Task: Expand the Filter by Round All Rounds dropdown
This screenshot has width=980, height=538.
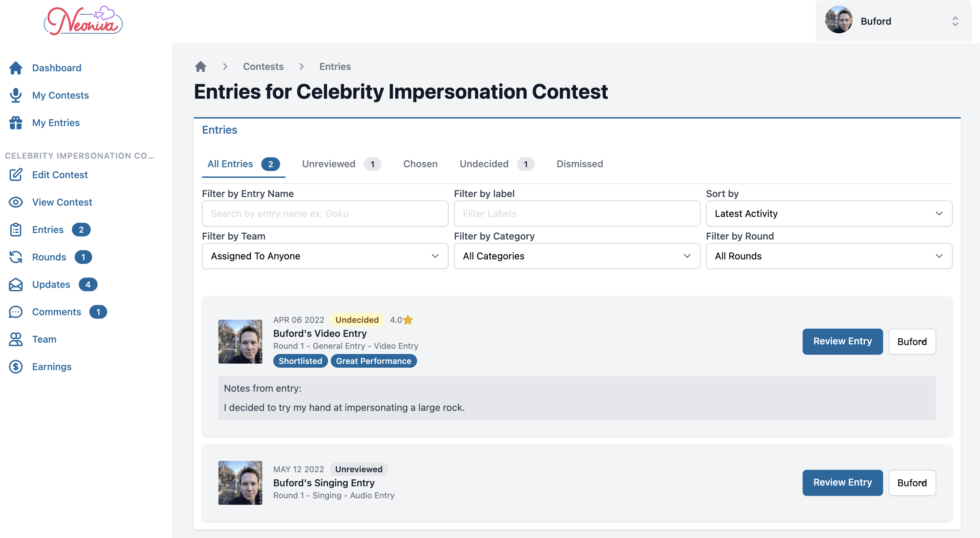Action: click(x=828, y=256)
